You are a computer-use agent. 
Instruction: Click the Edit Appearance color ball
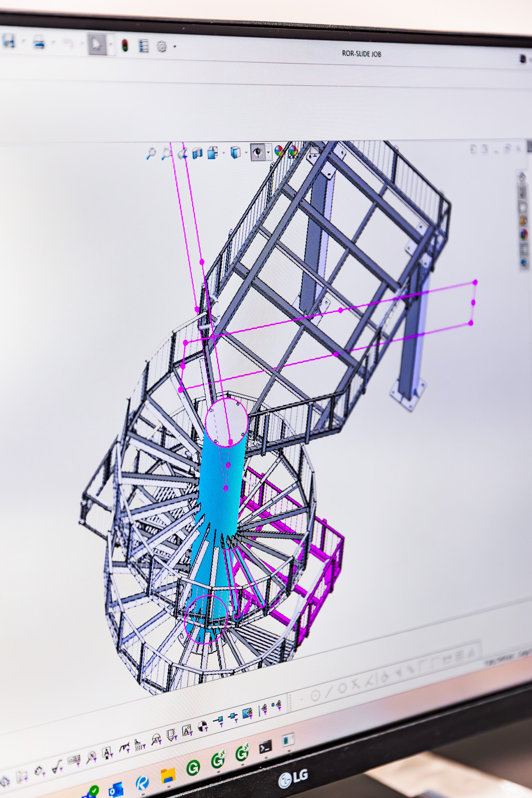[x=279, y=151]
